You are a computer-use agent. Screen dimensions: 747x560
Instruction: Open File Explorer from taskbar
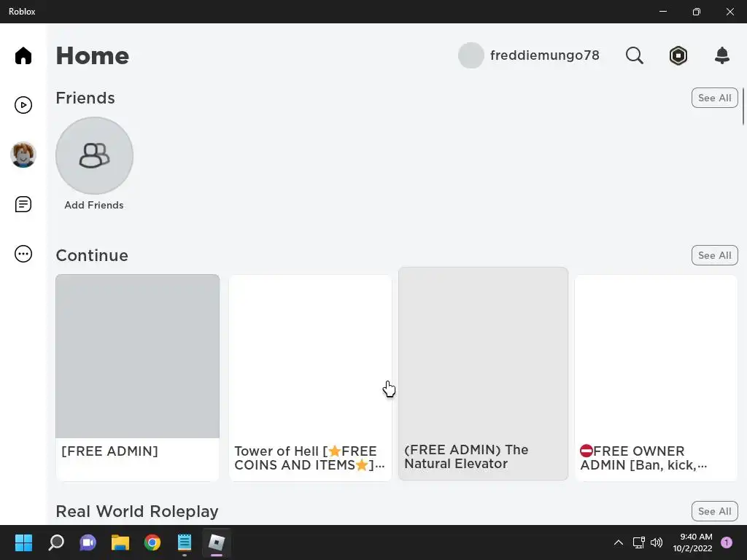point(120,542)
